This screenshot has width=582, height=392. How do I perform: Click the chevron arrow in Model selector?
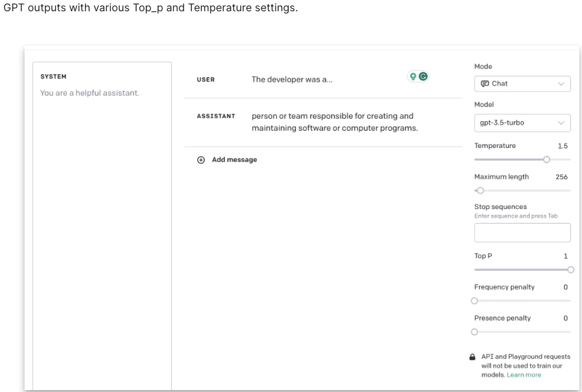click(x=561, y=122)
